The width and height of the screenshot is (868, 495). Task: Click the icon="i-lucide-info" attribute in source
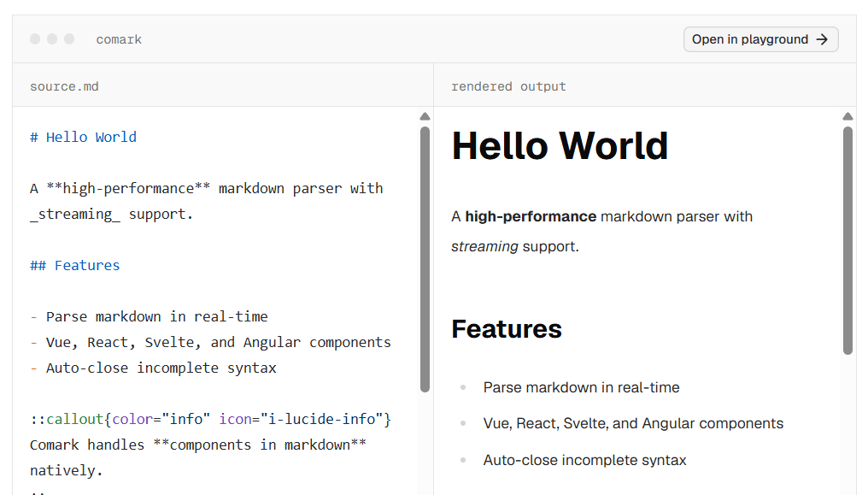coord(301,419)
